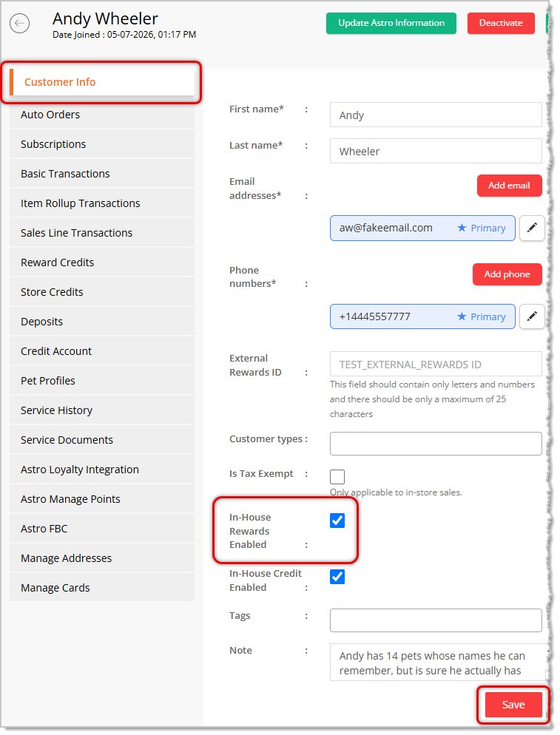
Task: Open Manage Cards
Action: tap(102, 587)
